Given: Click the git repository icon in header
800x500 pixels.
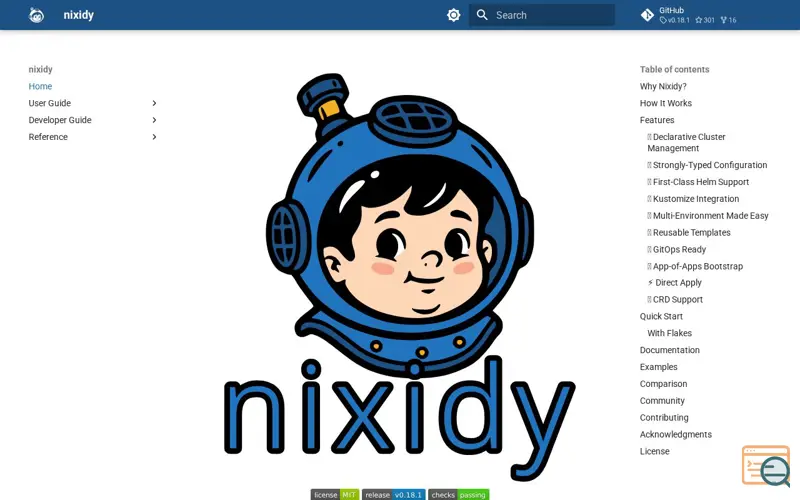Looking at the screenshot, I should point(647,15).
